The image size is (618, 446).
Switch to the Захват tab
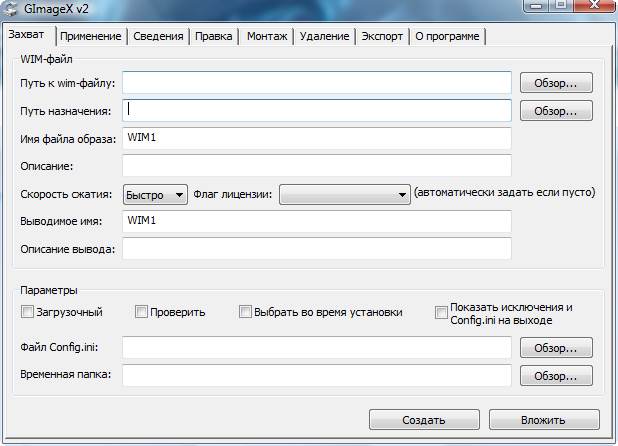coord(26,35)
